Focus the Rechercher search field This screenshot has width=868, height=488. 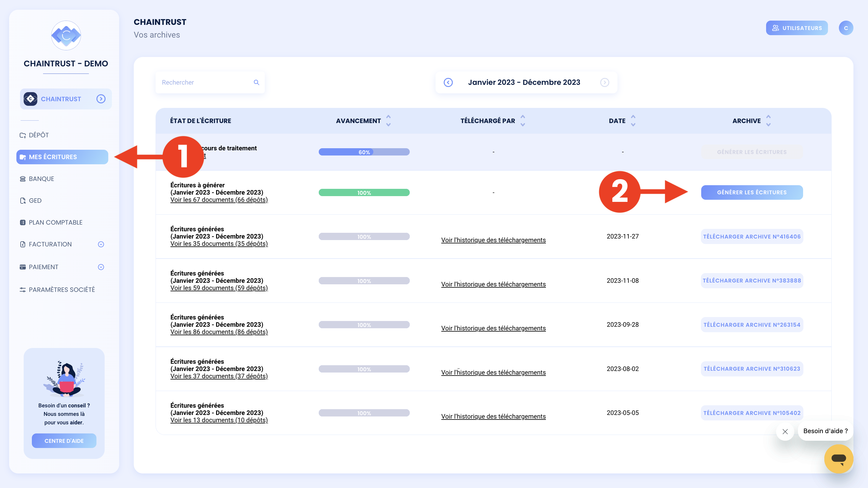point(210,82)
